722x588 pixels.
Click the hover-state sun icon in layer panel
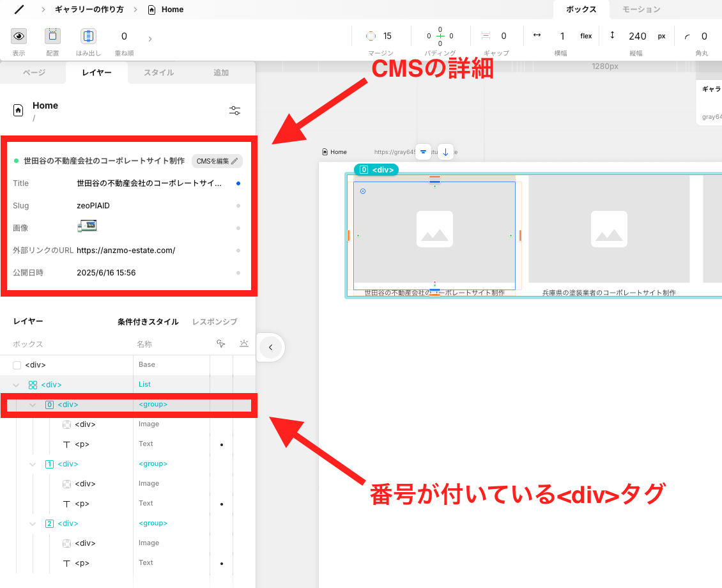(x=243, y=343)
